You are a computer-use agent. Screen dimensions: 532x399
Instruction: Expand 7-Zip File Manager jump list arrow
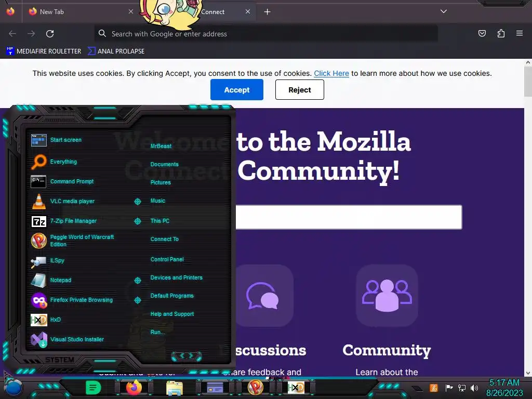point(137,221)
